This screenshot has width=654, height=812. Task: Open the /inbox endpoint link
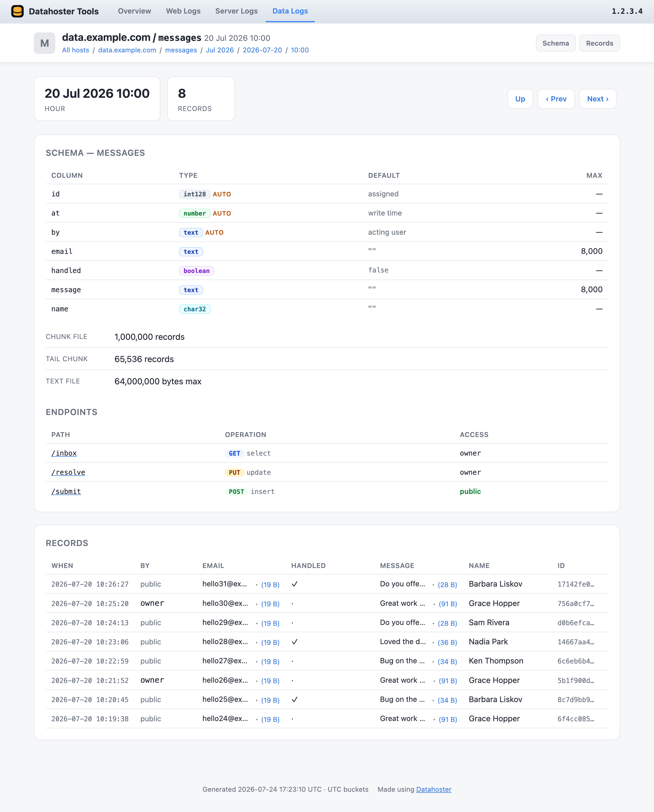[x=64, y=453]
